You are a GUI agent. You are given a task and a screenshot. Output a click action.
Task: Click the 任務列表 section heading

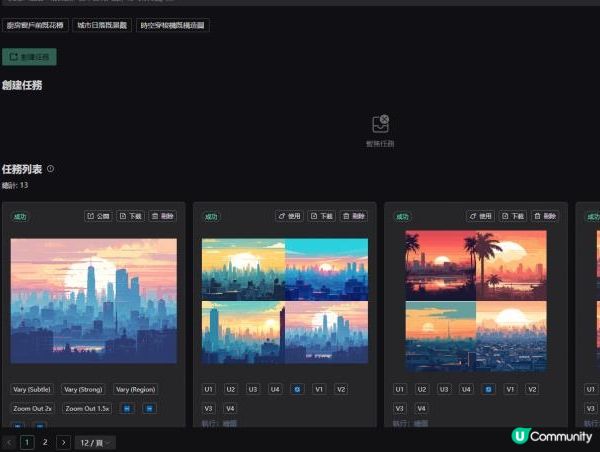[22, 169]
